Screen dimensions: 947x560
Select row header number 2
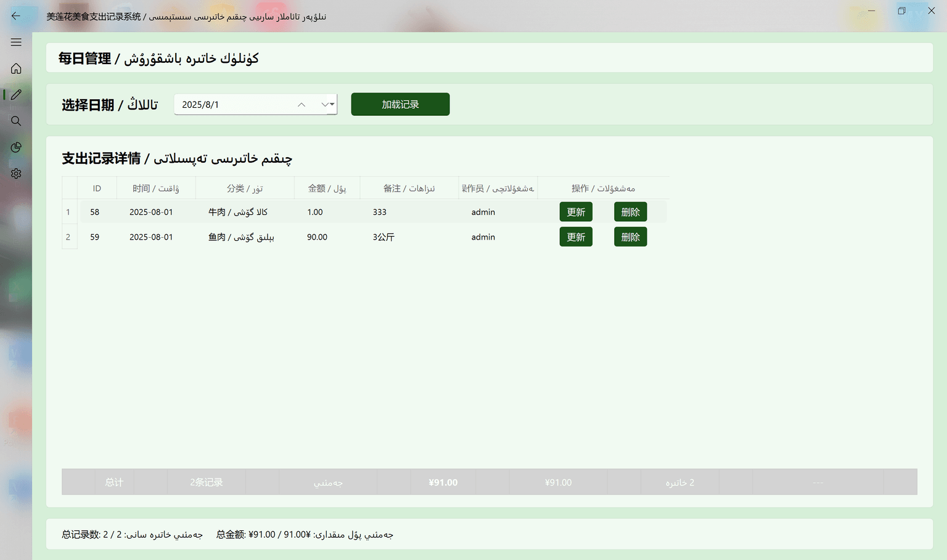[x=69, y=237]
